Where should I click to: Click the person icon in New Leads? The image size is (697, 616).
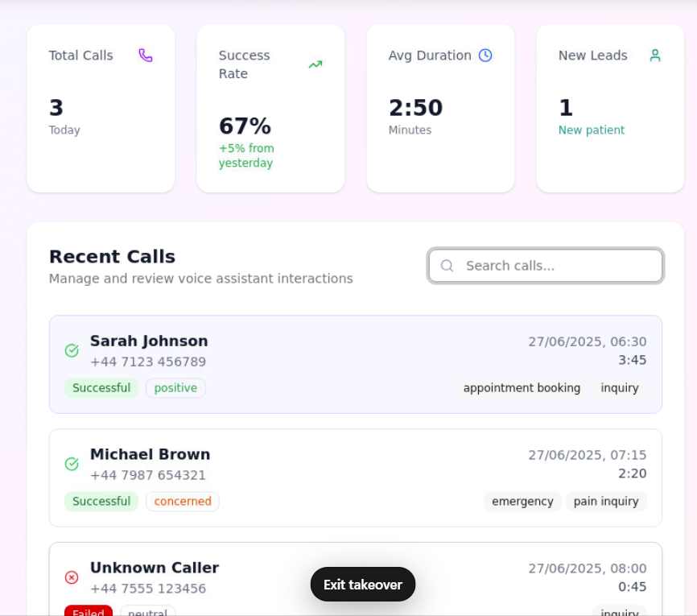pos(655,56)
